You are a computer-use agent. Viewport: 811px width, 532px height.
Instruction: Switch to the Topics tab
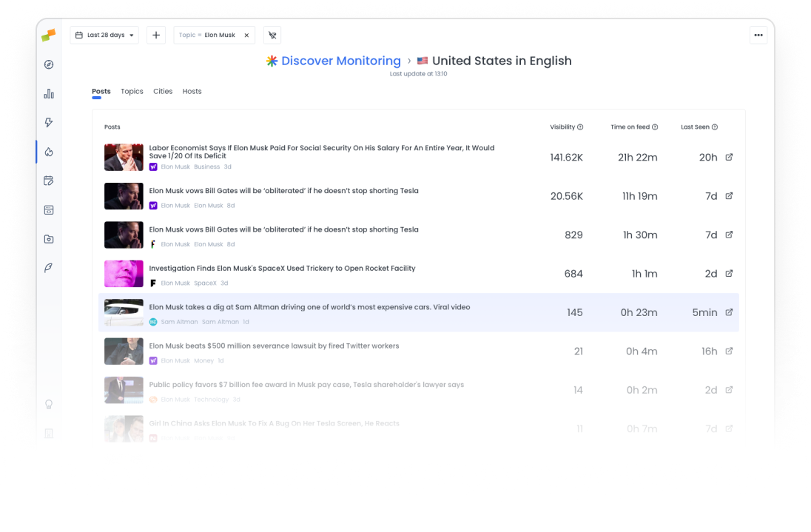pos(132,91)
